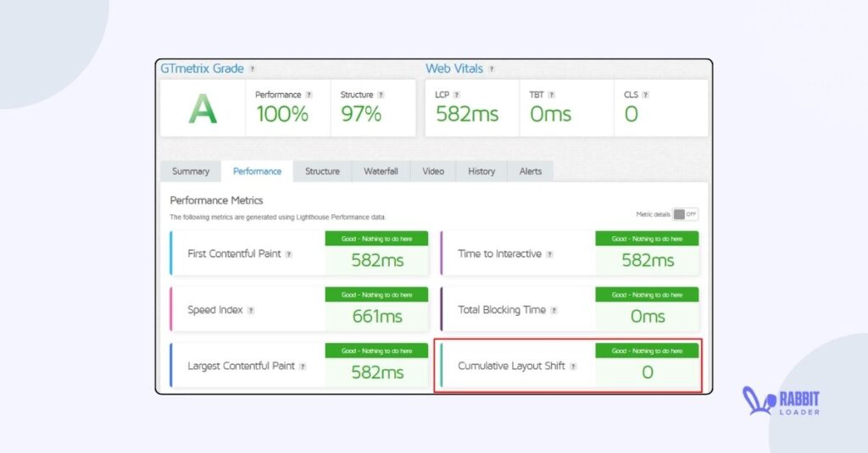
Task: Switch to the Summary tab
Action: [191, 172]
